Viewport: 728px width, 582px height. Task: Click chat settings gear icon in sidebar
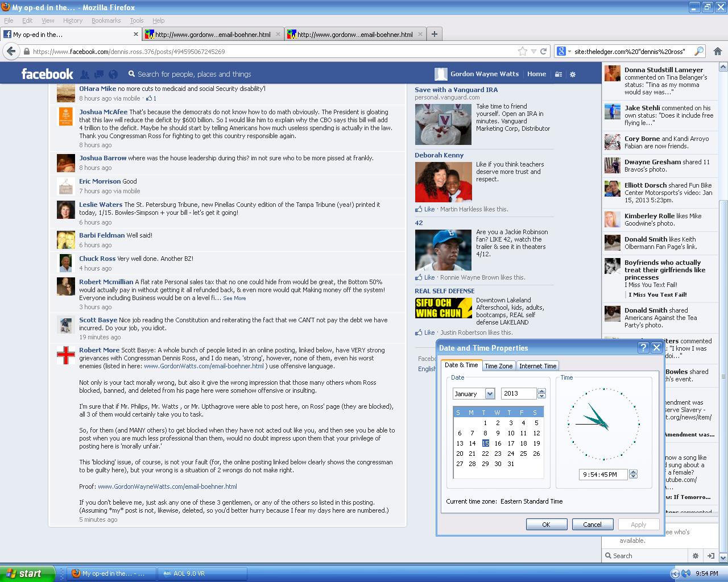tap(695, 556)
